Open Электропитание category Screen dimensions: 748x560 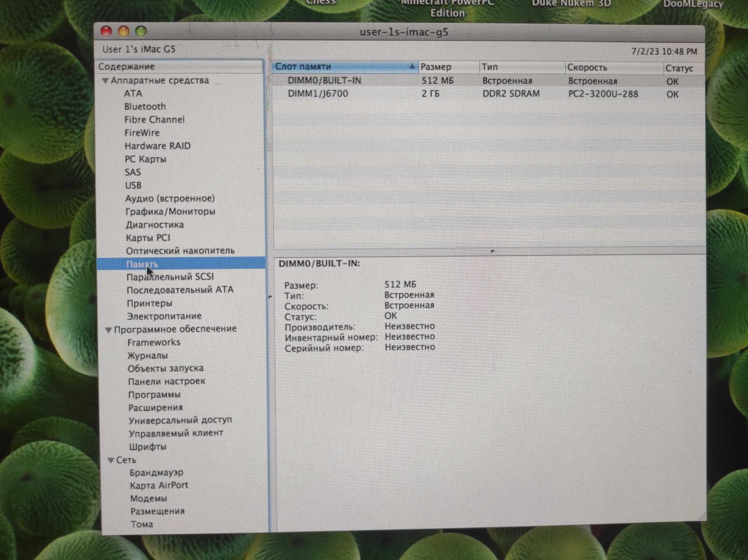164,316
